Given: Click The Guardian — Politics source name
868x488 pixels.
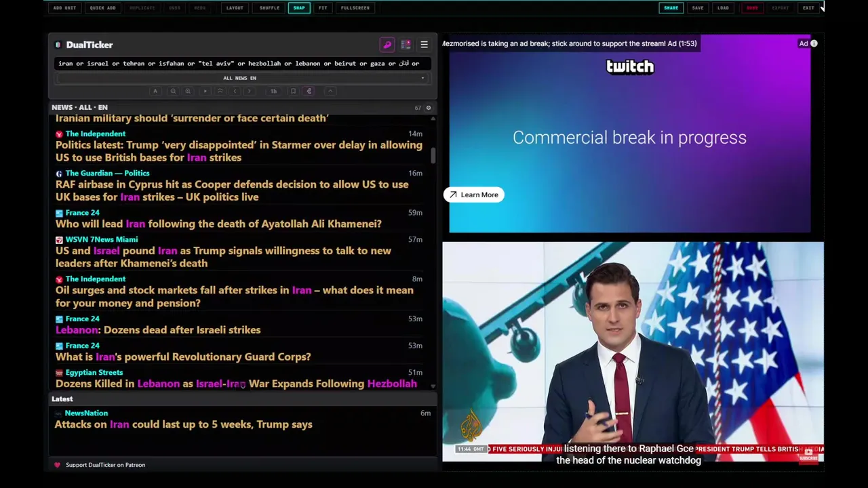Looking at the screenshot, I should click(107, 174).
